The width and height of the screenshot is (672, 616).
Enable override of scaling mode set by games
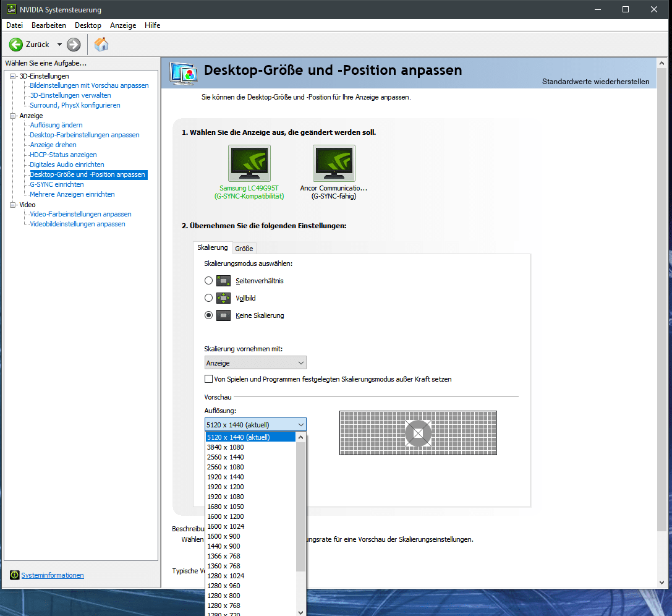[x=209, y=379]
